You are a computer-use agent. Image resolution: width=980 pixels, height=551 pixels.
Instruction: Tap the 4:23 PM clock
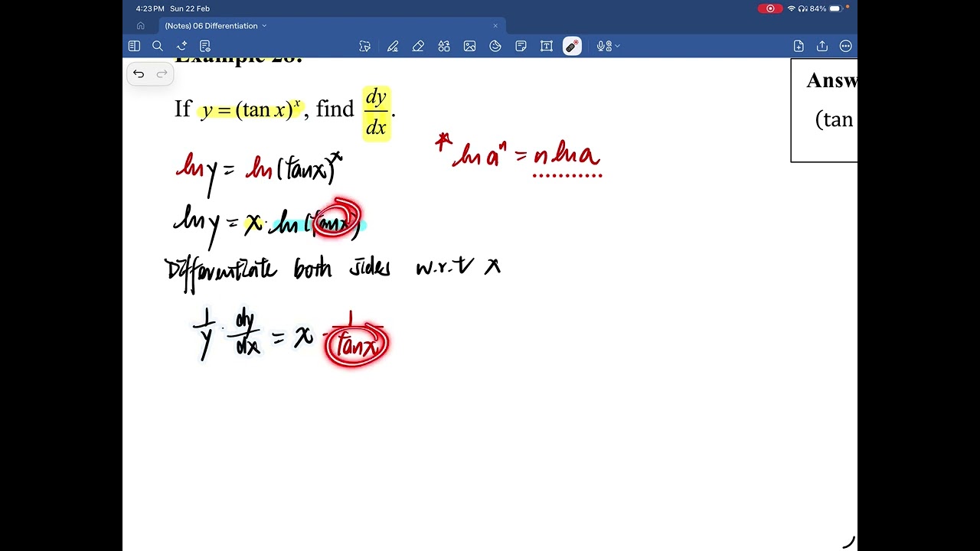(x=150, y=8)
